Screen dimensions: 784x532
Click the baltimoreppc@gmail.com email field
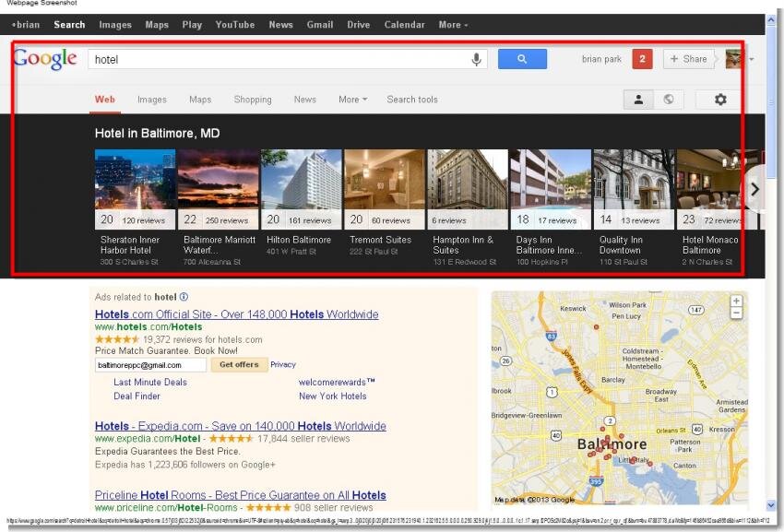pos(150,365)
